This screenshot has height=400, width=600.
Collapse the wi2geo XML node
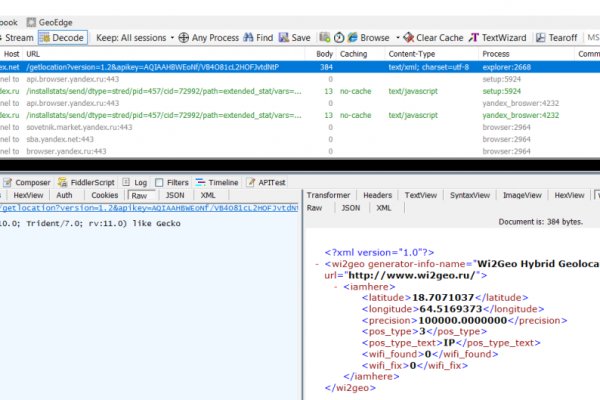(317, 263)
